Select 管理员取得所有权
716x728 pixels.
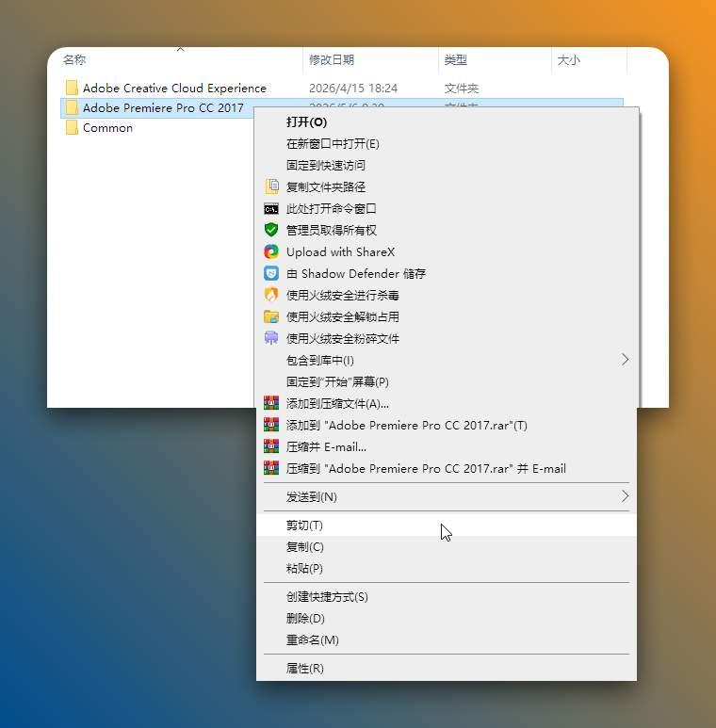[x=447, y=231]
